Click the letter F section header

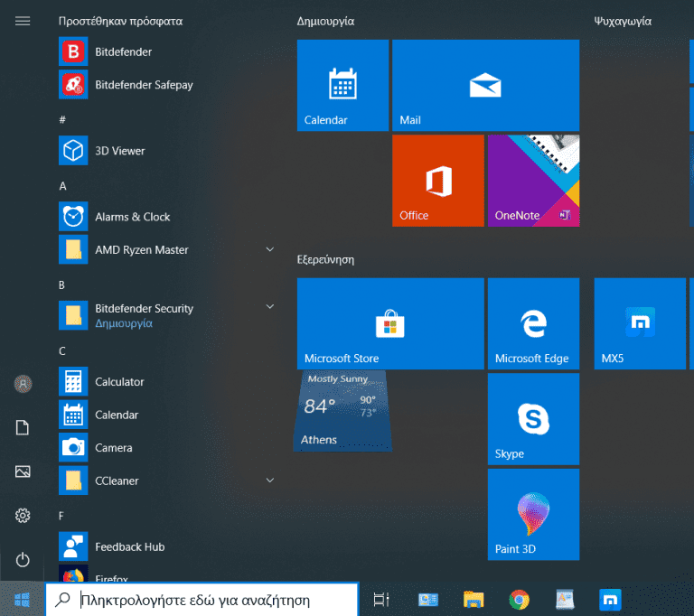61,516
